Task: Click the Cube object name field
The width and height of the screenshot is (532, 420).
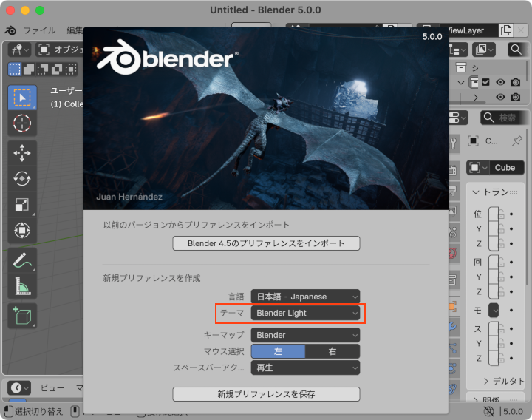Action: pyautogui.click(x=507, y=168)
